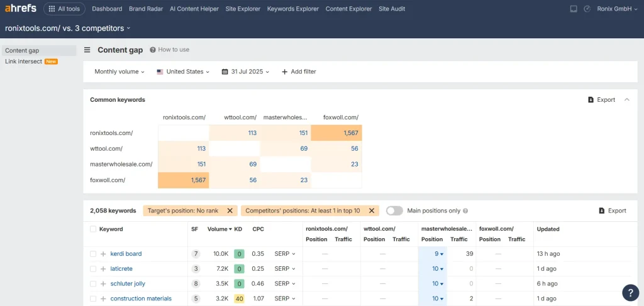
Task: Open the schluter jolly keyword
Action: click(128, 283)
